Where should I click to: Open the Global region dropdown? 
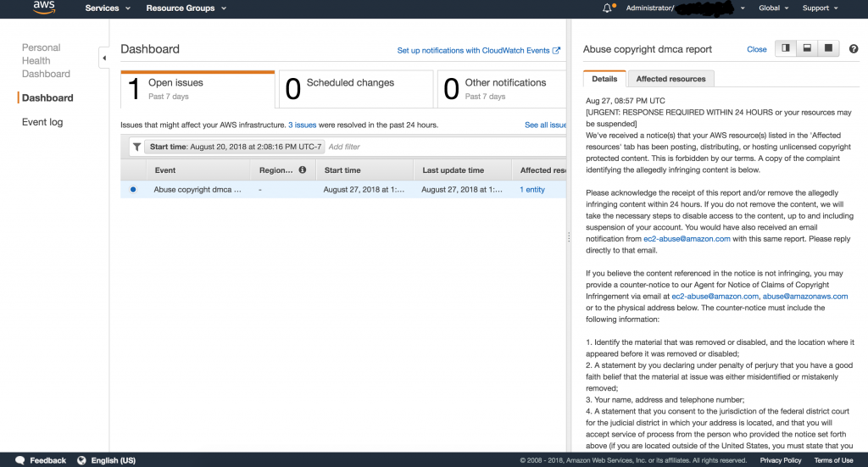tap(773, 8)
